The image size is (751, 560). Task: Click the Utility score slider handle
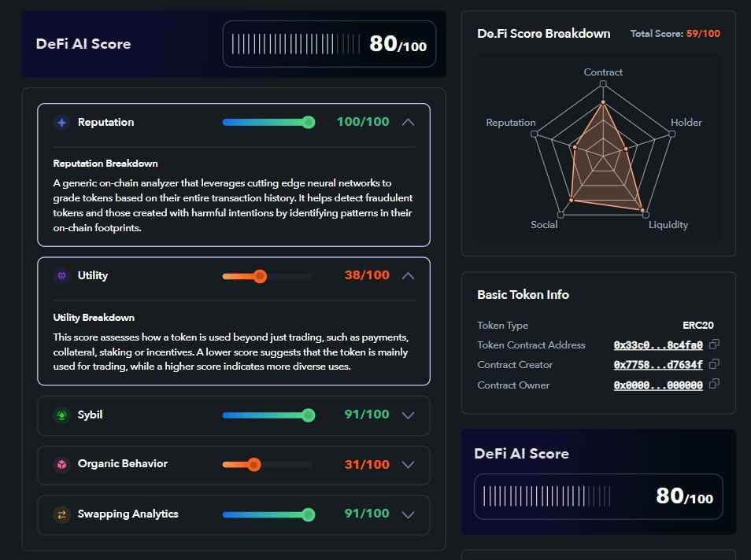pos(260,276)
